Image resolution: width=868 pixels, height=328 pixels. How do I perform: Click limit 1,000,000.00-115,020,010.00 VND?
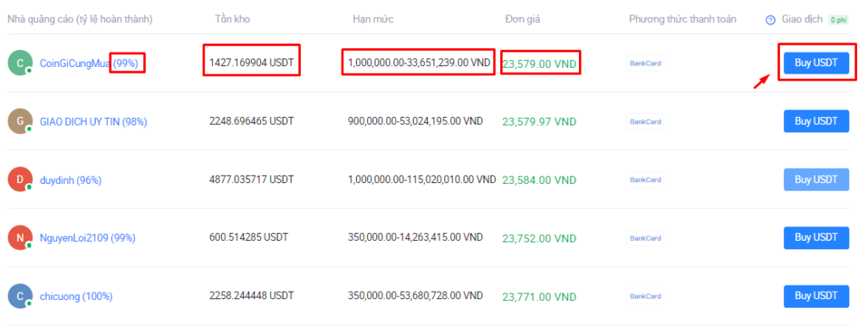click(422, 179)
